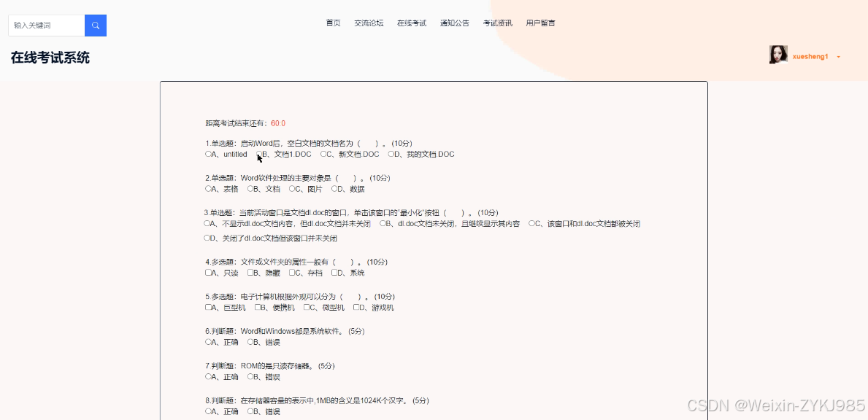Check question 5 option B 便携机
Image resolution: width=868 pixels, height=420 pixels.
(258, 307)
